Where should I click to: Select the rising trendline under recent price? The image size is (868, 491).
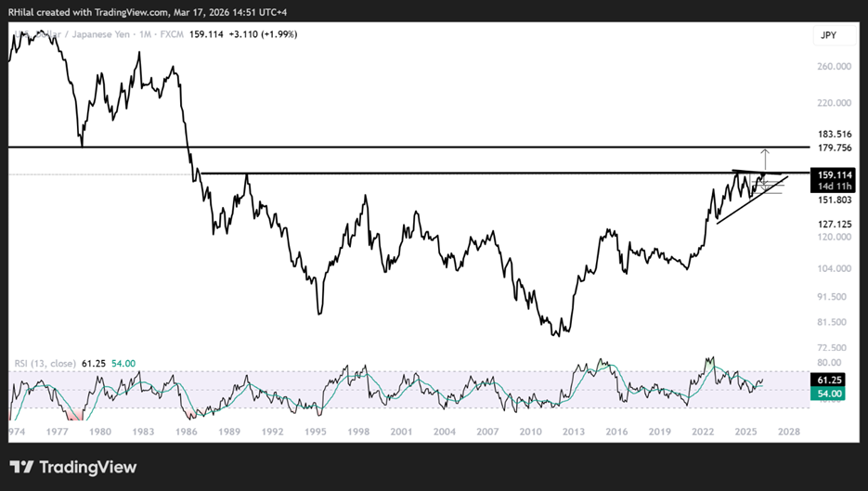coord(752,200)
